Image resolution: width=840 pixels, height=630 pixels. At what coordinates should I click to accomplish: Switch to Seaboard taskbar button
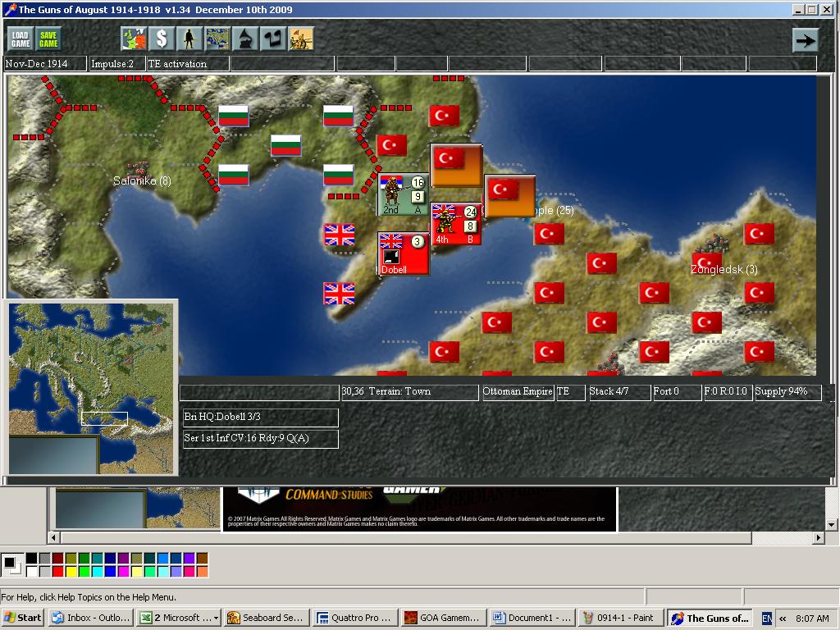click(267, 618)
